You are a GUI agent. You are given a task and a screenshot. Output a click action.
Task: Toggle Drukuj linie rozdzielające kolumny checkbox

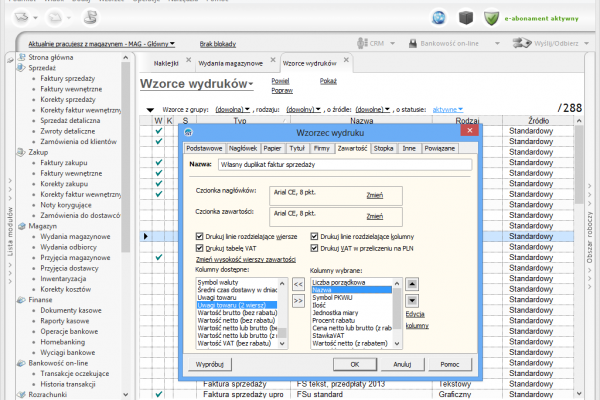pos(316,235)
